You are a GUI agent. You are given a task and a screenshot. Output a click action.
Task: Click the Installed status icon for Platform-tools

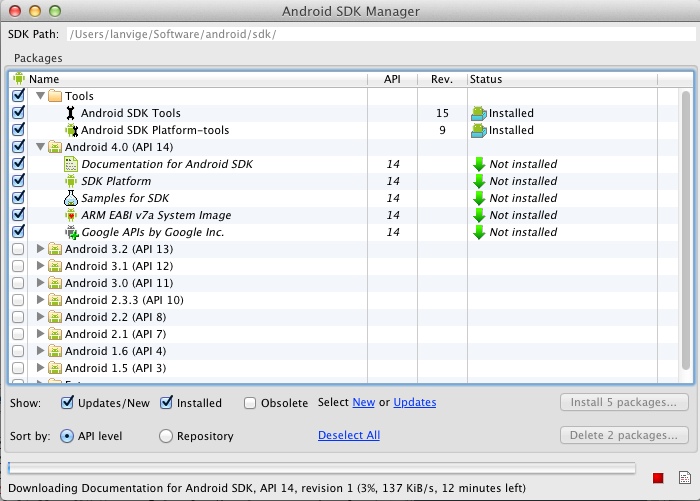point(479,130)
